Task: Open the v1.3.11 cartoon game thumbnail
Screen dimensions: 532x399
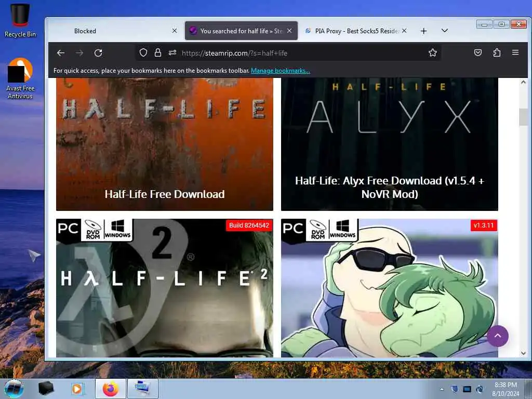Action: click(390, 288)
